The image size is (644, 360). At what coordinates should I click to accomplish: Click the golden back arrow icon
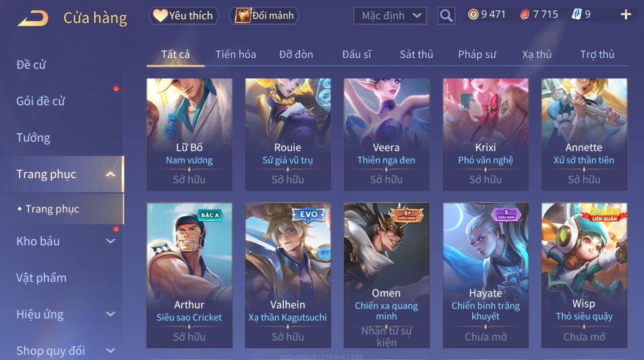tap(33, 18)
